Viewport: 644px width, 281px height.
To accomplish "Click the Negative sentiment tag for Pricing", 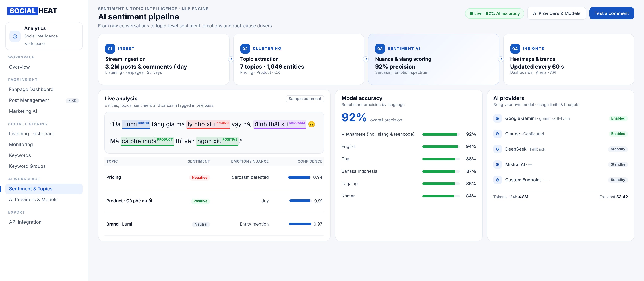I will pos(199,177).
